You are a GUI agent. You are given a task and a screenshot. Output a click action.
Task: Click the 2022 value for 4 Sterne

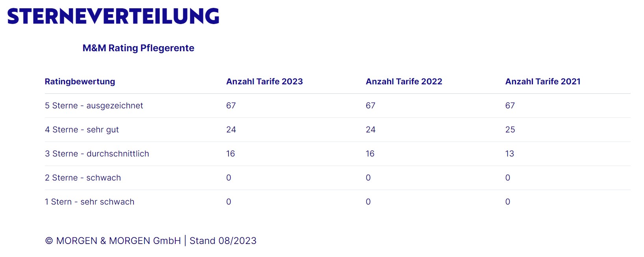(x=370, y=130)
